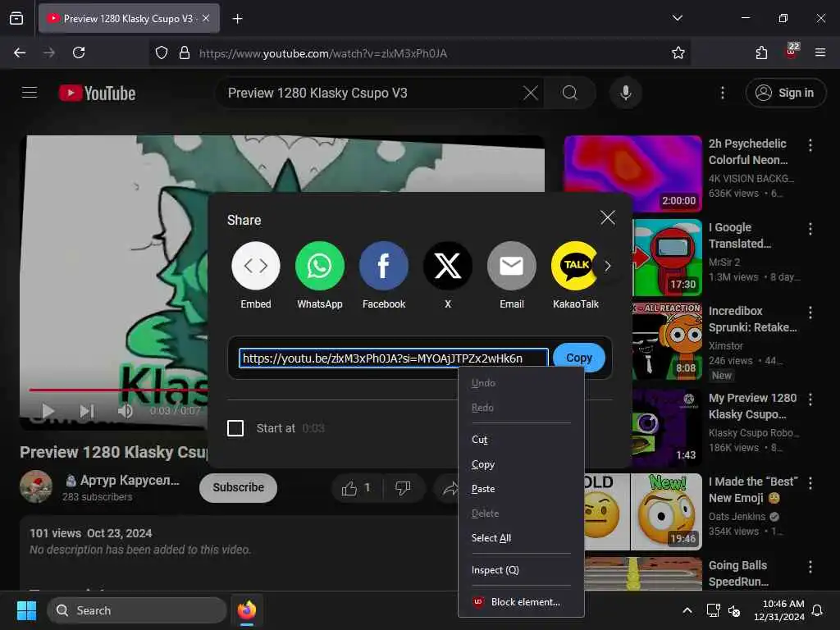Image resolution: width=840 pixels, height=630 pixels.
Task: Open the Windows Start menu
Action: click(x=26, y=610)
